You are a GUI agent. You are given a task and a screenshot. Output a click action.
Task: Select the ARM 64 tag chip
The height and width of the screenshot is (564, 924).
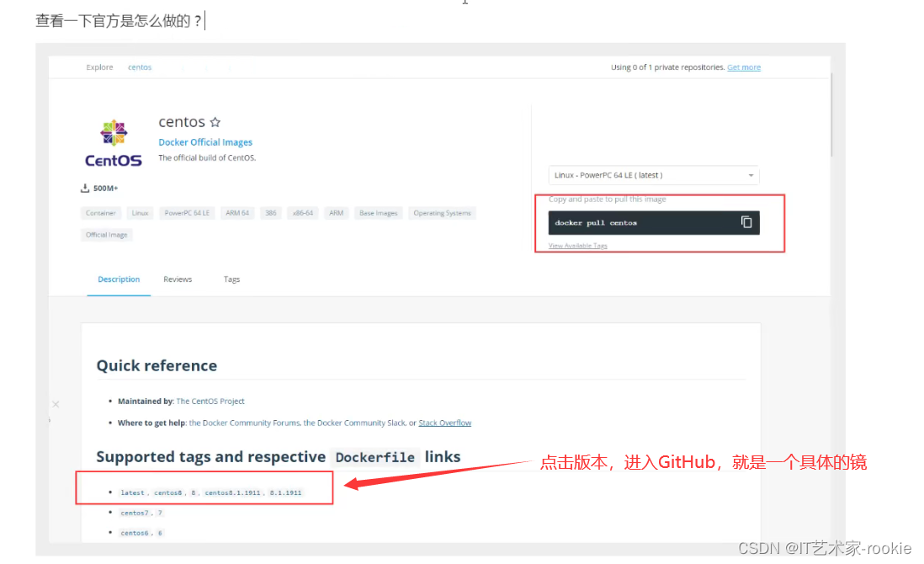237,213
